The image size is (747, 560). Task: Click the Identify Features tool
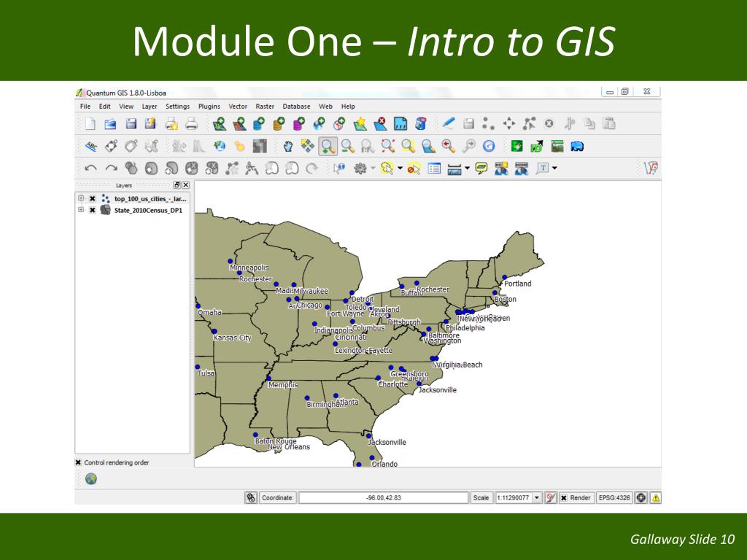point(338,168)
